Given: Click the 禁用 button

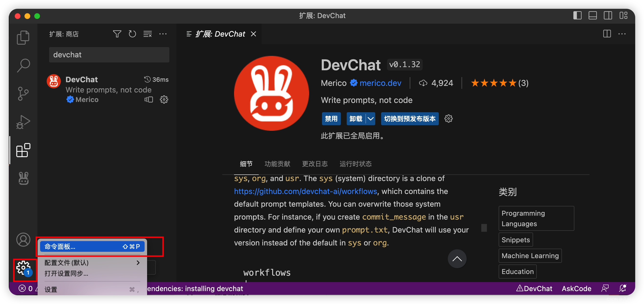Looking at the screenshot, I should [x=331, y=119].
